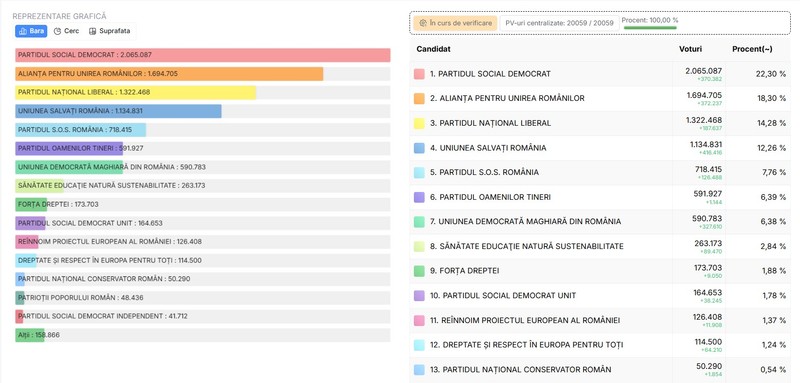Click swatch of Sănătate Educație Natură Sustenabilitate
Image resolution: width=800 pixels, height=383 pixels.
[x=419, y=246]
